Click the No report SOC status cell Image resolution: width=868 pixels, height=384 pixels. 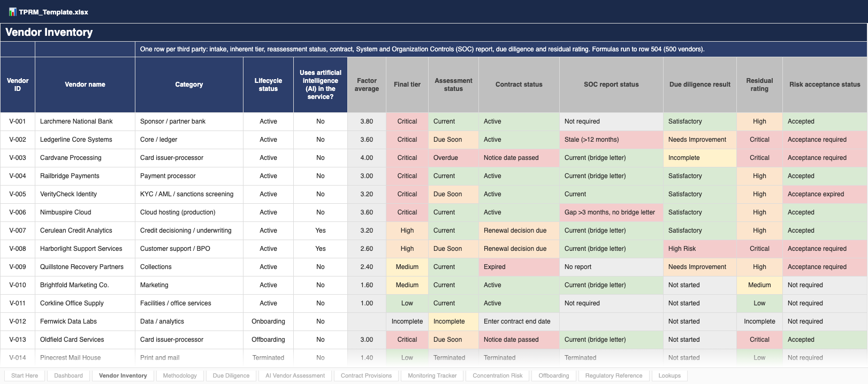tap(611, 267)
